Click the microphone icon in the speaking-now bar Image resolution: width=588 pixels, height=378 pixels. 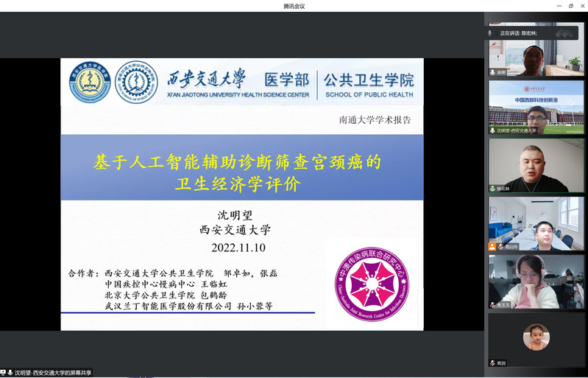tap(489, 33)
